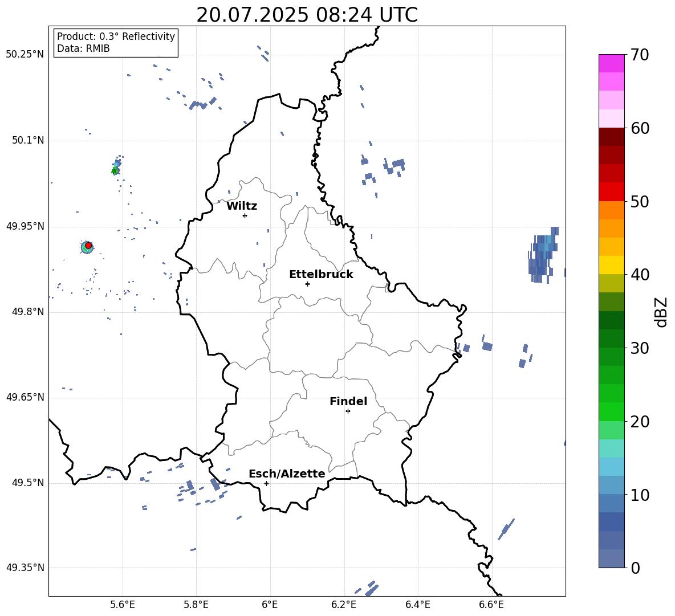
Task: Click the Product: 0.3° Reflectivity label
Action: (x=116, y=36)
